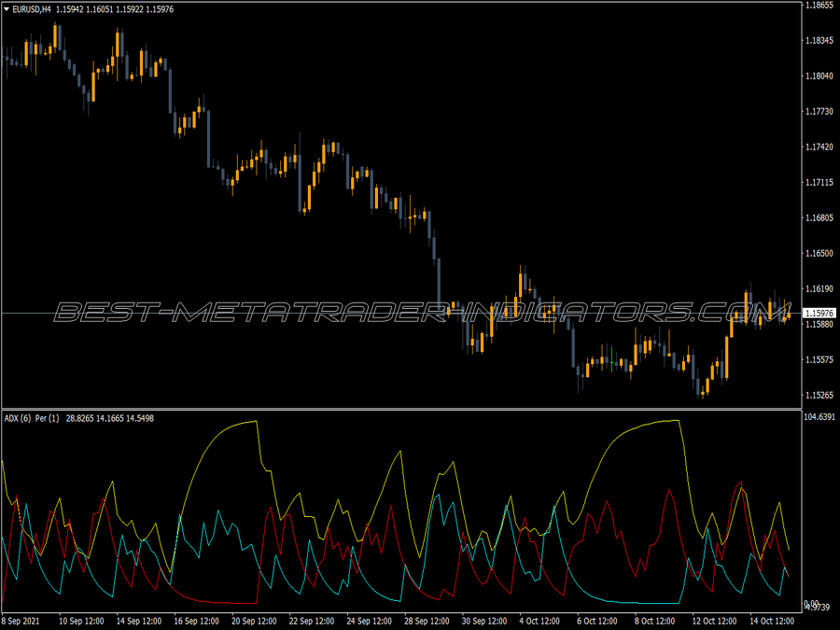This screenshot has height=630, width=840.
Task: Click the EURUSD,H4 symbol title
Action: coord(32,9)
